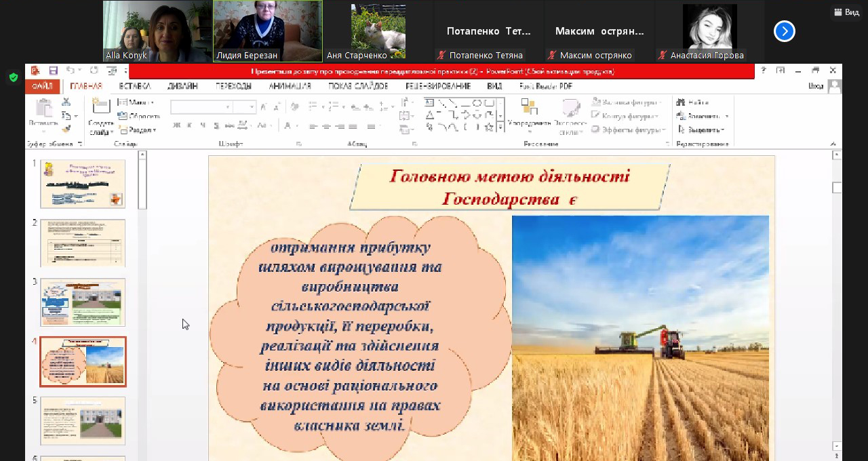Open Zoom Вид view button
This screenshot has width=868, height=461.
846,12
